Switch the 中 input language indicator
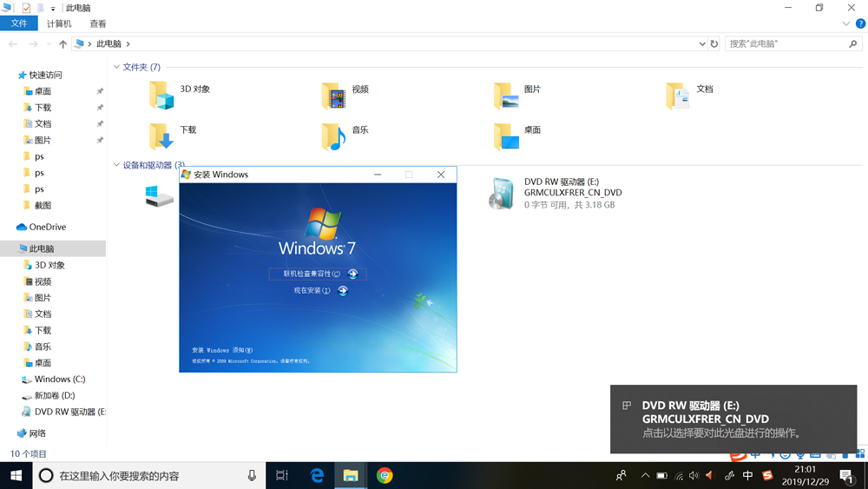 (x=747, y=476)
